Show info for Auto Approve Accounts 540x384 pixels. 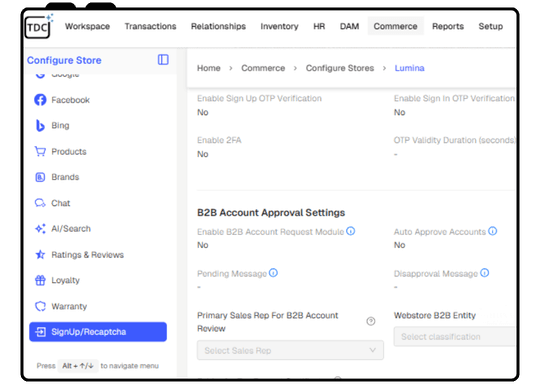492,231
